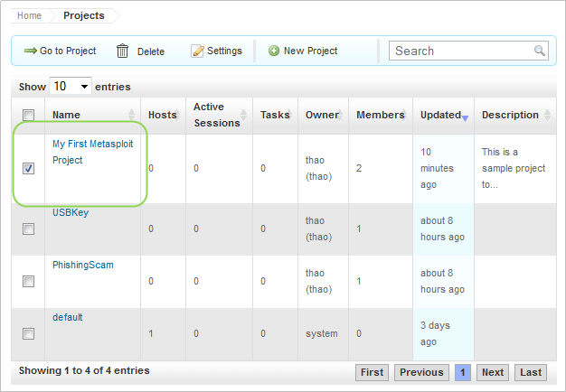
Task: Sort the table by Owner column
Action: pos(322,116)
